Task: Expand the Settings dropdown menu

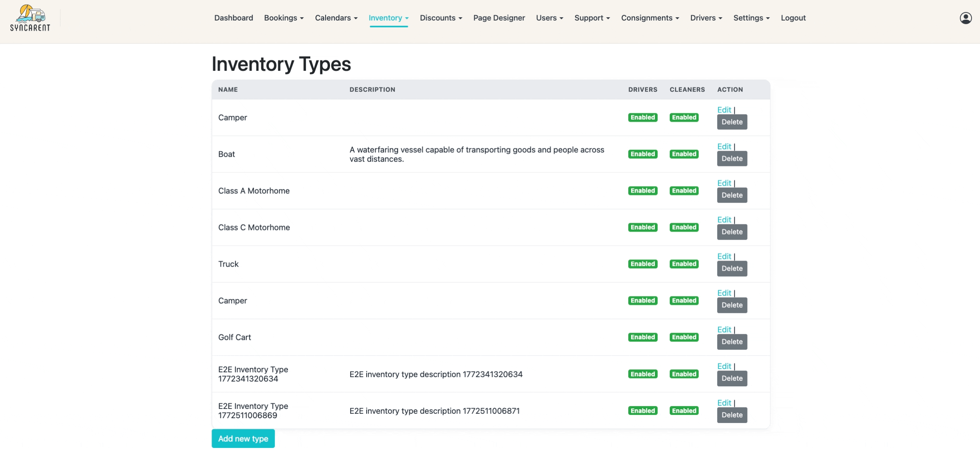Action: click(751, 18)
